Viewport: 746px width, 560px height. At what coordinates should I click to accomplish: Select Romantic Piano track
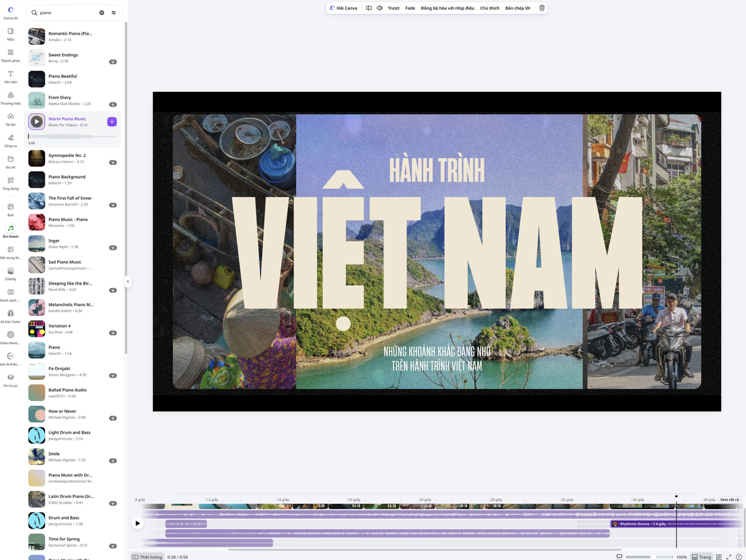pos(72,36)
